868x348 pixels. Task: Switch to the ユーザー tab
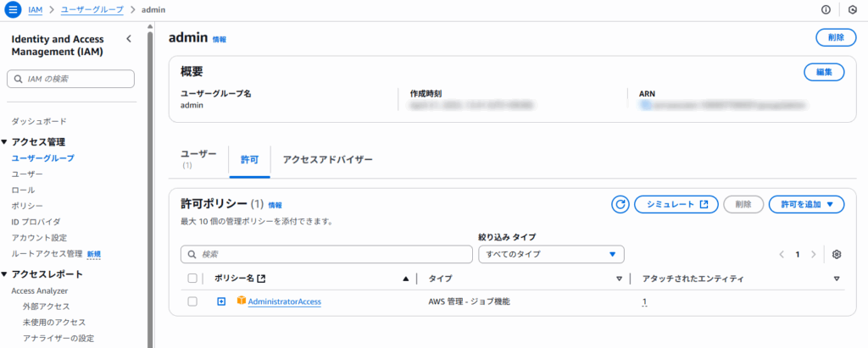coord(198,158)
